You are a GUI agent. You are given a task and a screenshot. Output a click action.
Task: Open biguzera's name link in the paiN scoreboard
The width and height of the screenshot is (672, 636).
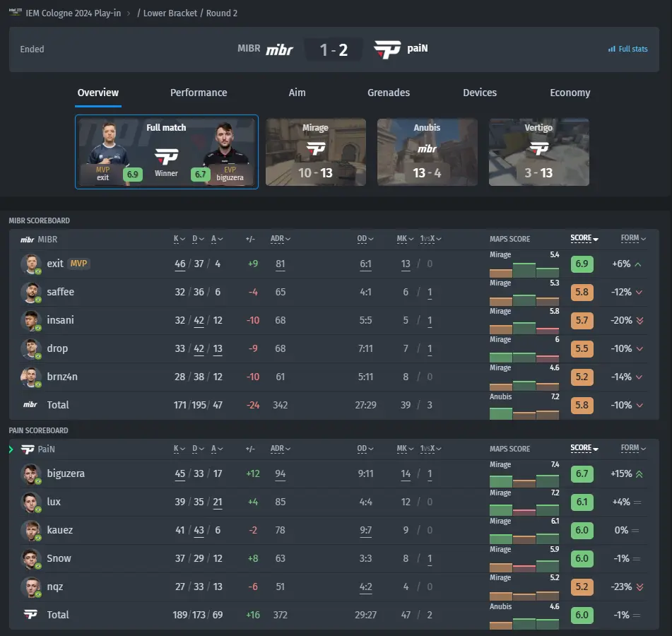(x=66, y=473)
